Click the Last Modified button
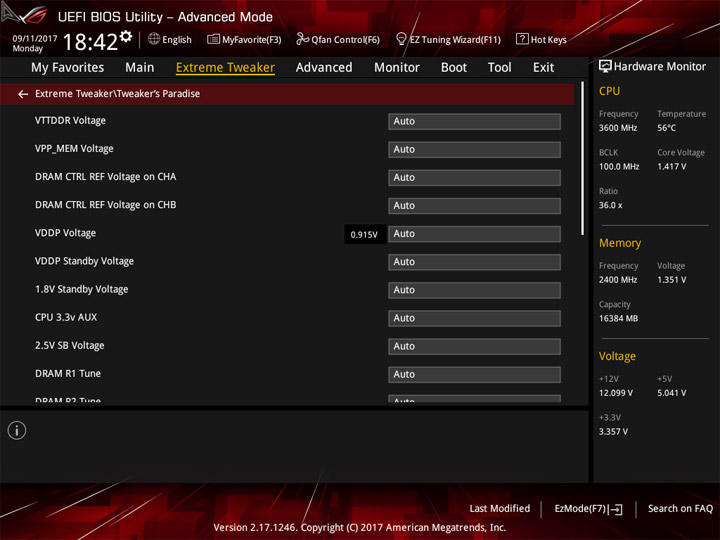Image resolution: width=720 pixels, height=540 pixels. [500, 509]
